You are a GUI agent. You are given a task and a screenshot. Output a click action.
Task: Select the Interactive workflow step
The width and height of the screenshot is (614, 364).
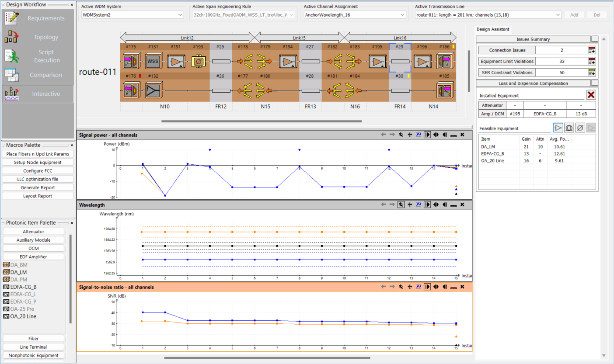click(x=37, y=94)
